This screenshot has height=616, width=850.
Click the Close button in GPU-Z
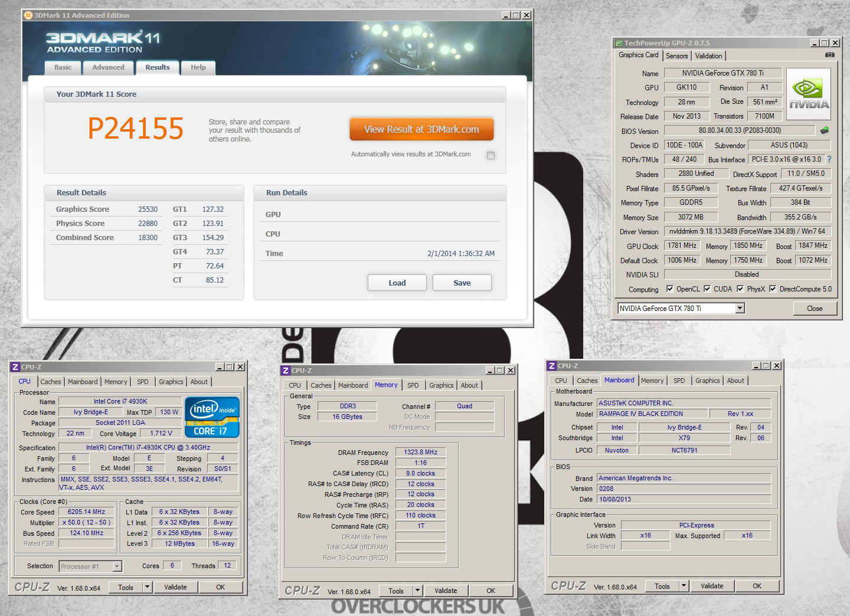815,309
